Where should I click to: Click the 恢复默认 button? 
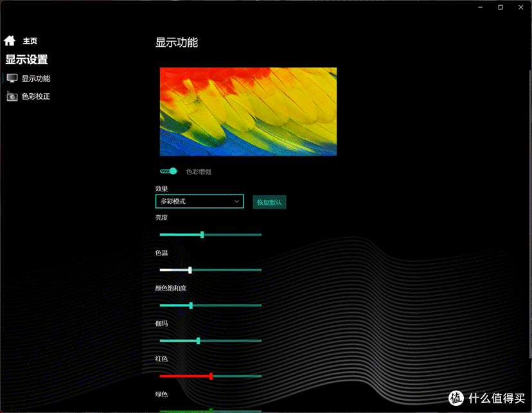coord(269,202)
